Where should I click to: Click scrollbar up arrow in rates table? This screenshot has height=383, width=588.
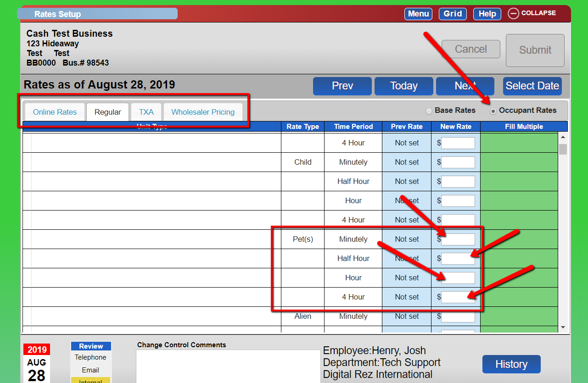pos(563,137)
